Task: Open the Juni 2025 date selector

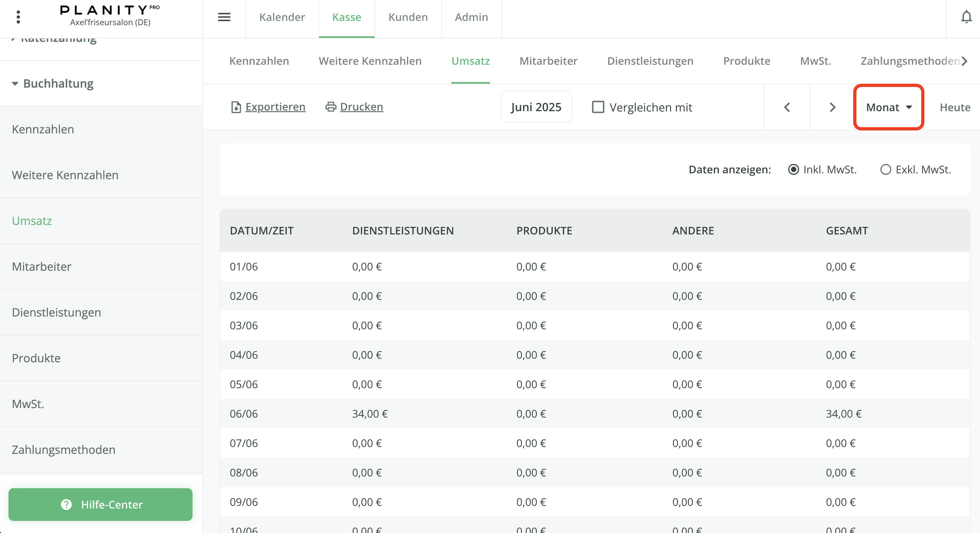Action: [536, 107]
